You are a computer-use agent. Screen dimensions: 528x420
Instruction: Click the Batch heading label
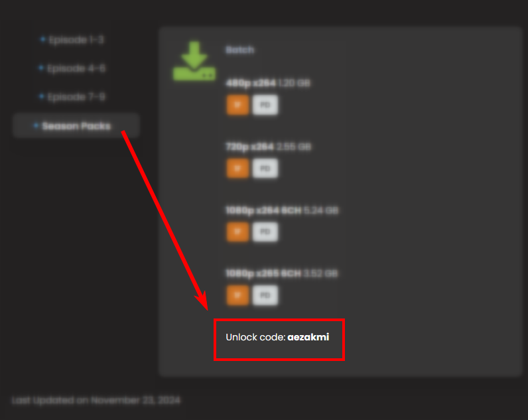(x=239, y=50)
